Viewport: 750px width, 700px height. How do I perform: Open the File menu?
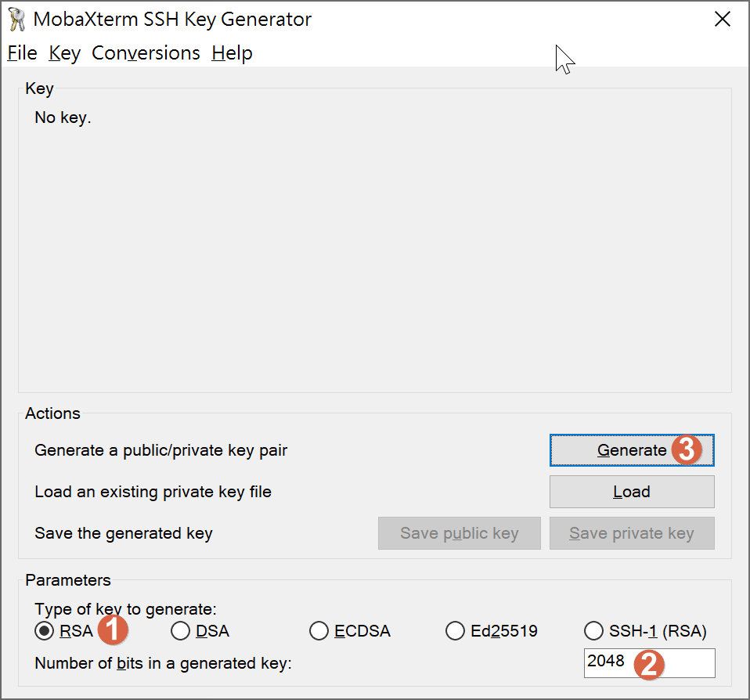pyautogui.click(x=22, y=53)
